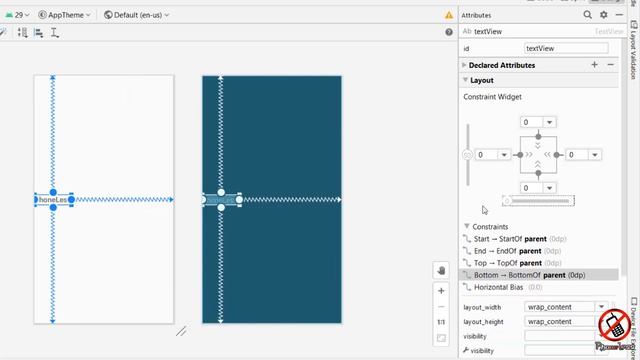Minimize the Attributes panel with dash icon
Viewport: 640px width, 360px height.
(619, 15)
